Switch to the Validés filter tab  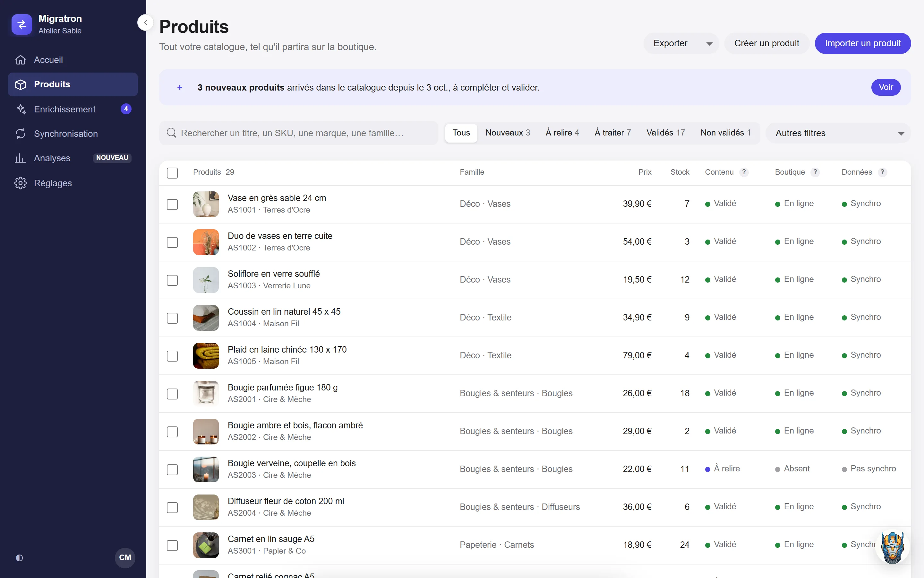tap(665, 133)
